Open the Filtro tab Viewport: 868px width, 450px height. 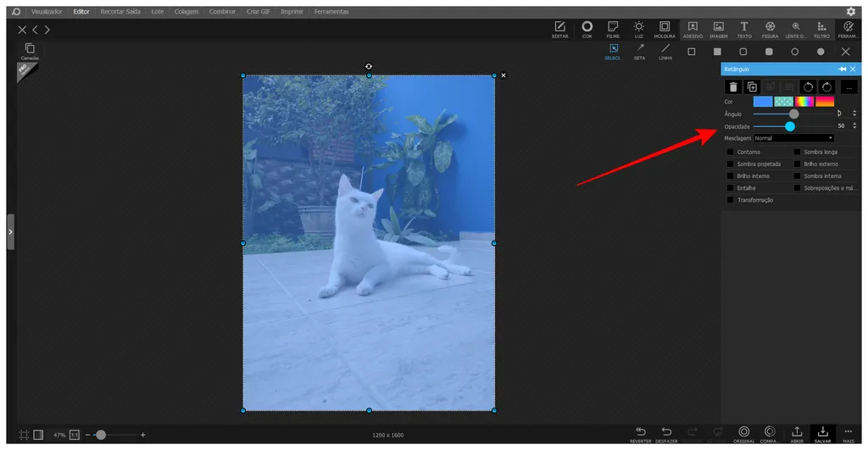821,30
